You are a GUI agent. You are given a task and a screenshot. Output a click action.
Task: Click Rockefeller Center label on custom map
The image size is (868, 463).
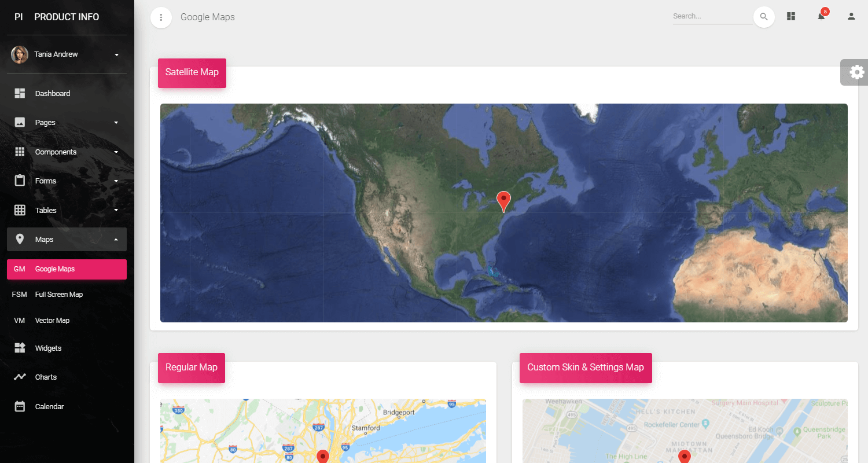(x=671, y=424)
